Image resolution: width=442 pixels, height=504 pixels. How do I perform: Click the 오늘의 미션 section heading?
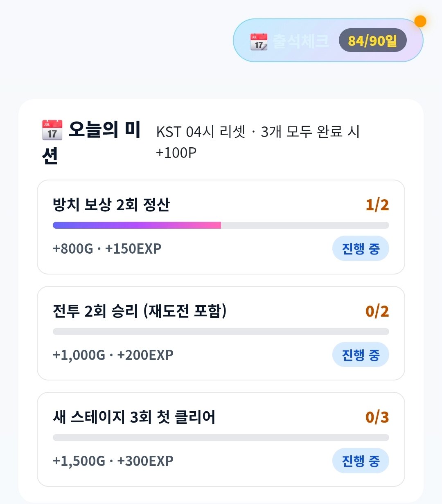(x=91, y=142)
